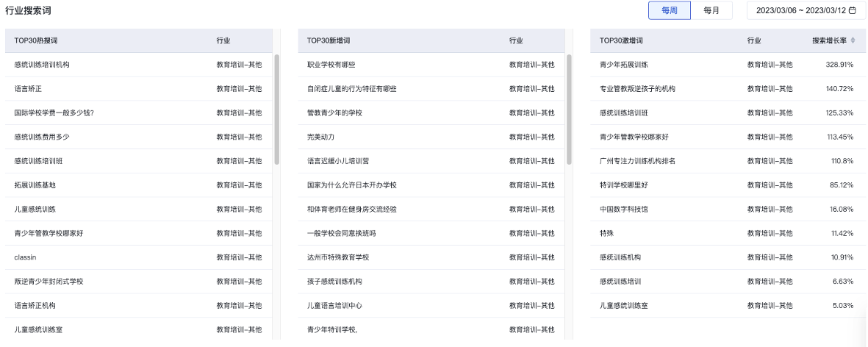Screen dimensions: 868x347
Task: Switch to the 每月 monthly view
Action: click(711, 11)
